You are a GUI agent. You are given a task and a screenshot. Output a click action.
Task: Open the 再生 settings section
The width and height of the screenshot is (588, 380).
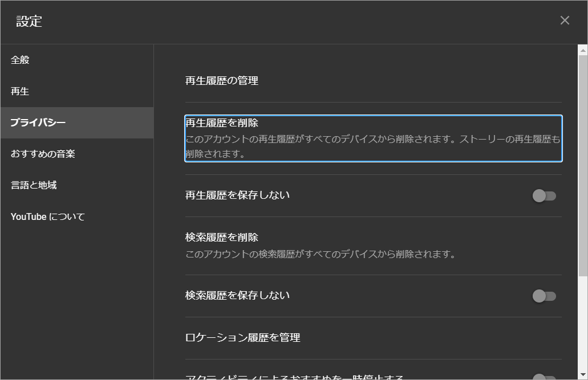(x=77, y=92)
